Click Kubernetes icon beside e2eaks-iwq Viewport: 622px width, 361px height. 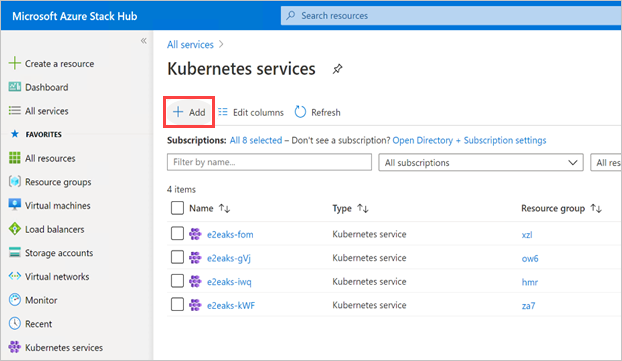pyautogui.click(x=195, y=281)
